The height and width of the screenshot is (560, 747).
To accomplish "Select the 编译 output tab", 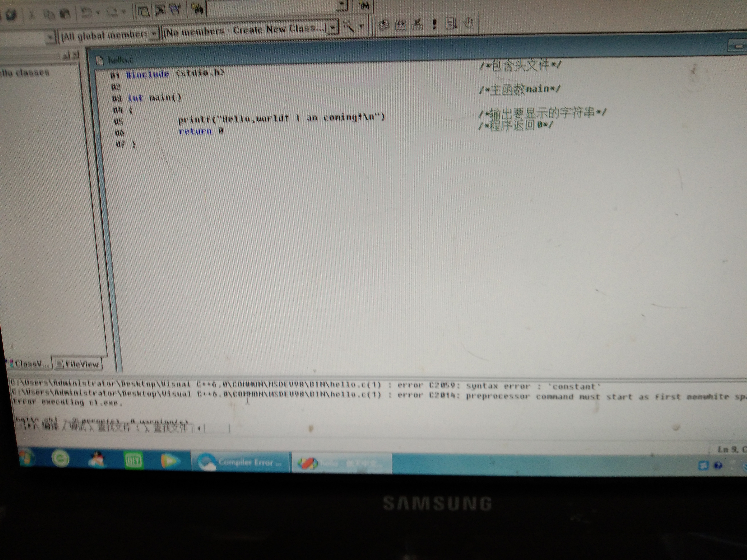I will coord(50,426).
